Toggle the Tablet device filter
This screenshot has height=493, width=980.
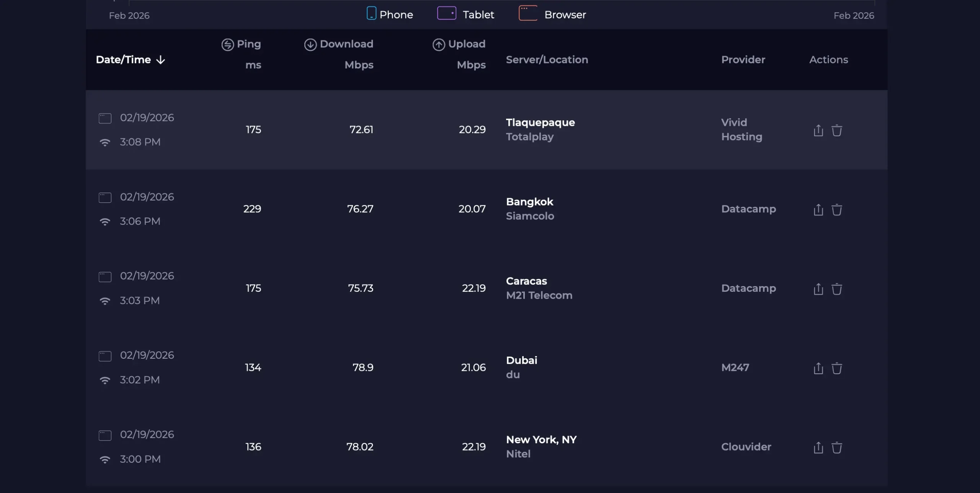pos(465,15)
